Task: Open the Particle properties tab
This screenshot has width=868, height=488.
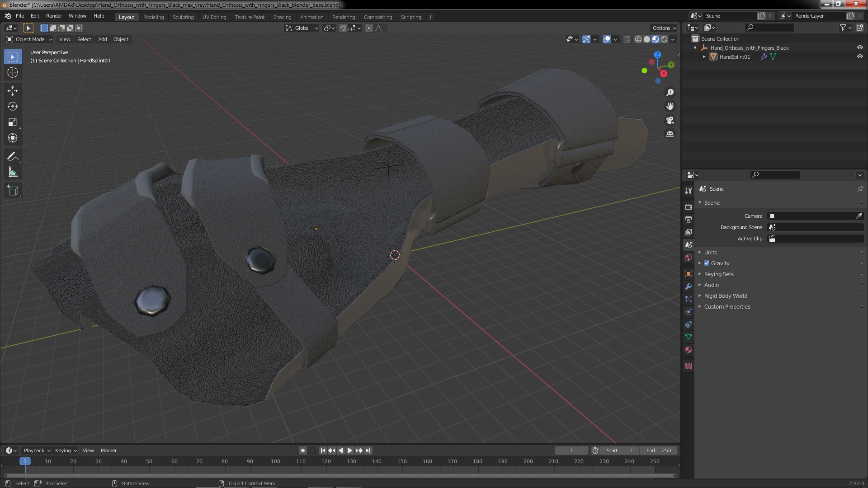Action: 689,299
